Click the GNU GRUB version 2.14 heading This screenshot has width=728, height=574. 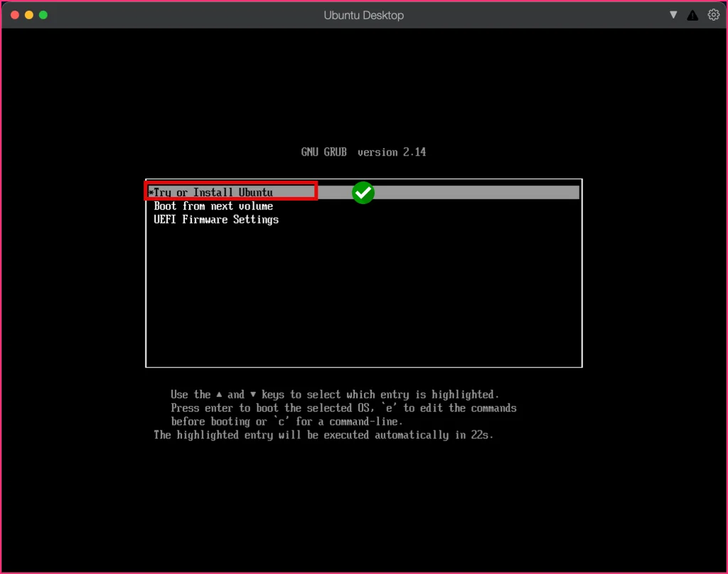363,152
